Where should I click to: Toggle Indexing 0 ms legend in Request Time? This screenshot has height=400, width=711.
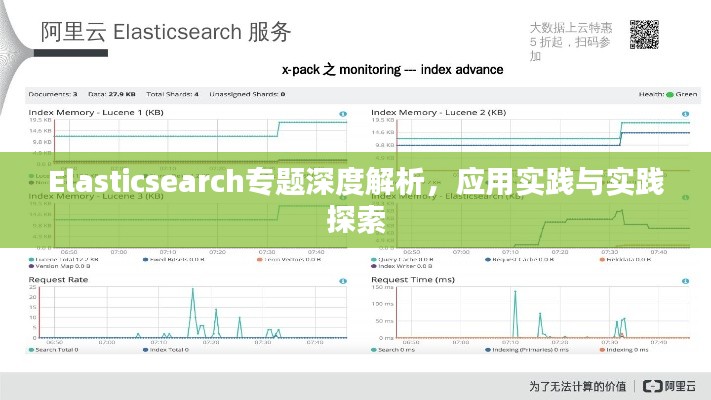(x=624, y=350)
